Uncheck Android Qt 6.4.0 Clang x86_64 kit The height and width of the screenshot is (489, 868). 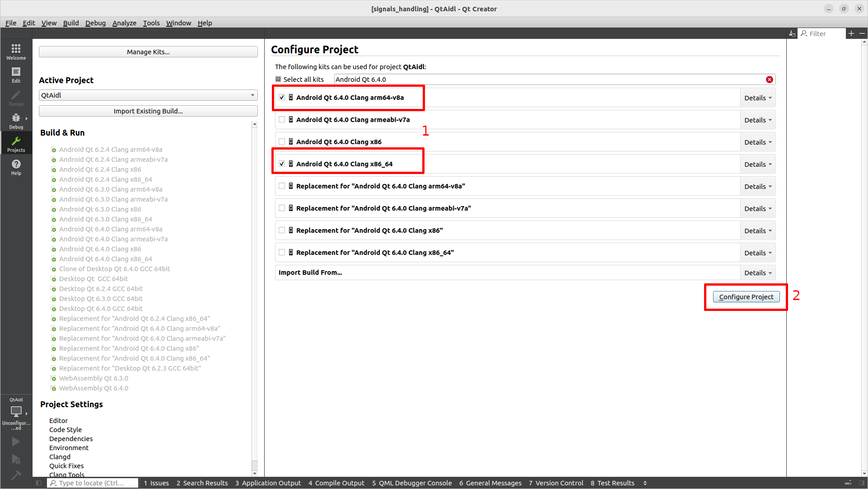click(282, 164)
